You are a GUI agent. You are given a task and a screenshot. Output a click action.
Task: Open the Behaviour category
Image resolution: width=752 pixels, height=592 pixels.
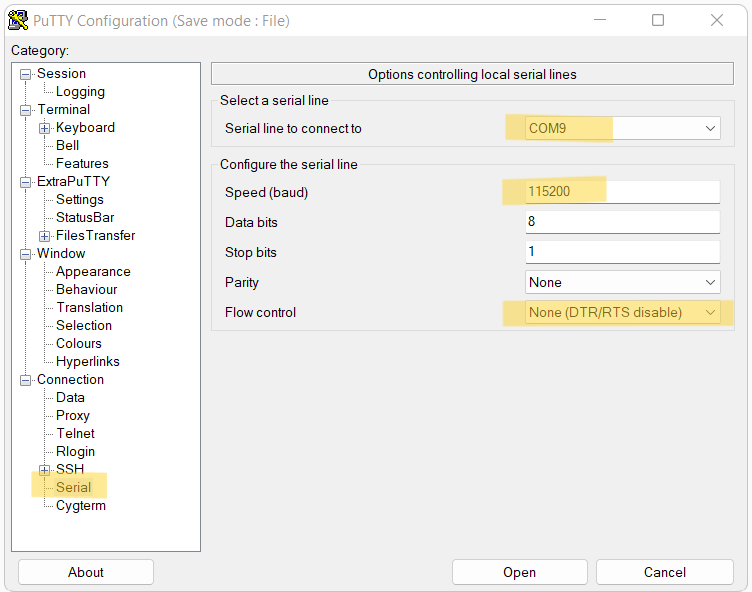pyautogui.click(x=86, y=289)
